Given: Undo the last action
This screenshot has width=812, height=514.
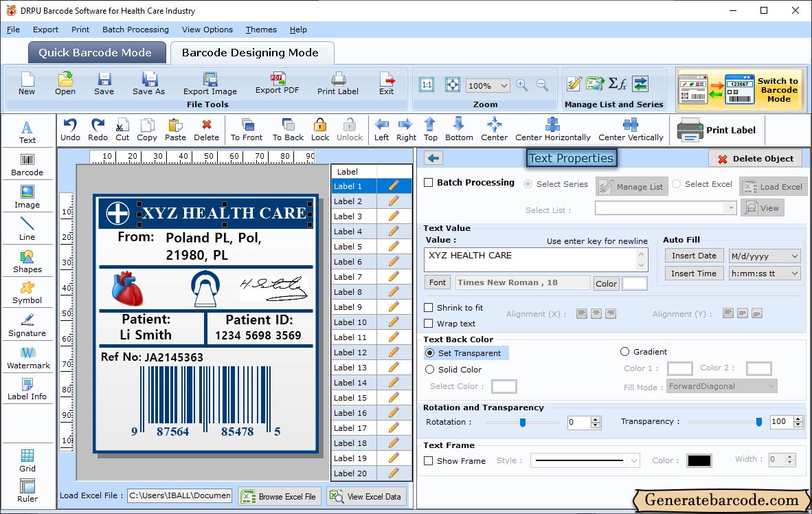Looking at the screenshot, I should point(70,130).
